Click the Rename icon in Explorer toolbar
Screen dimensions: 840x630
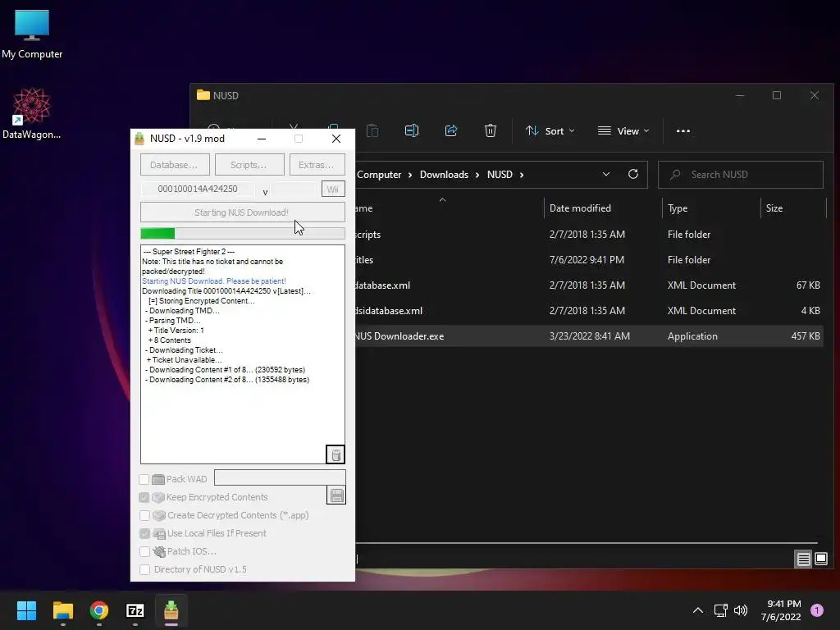(412, 130)
